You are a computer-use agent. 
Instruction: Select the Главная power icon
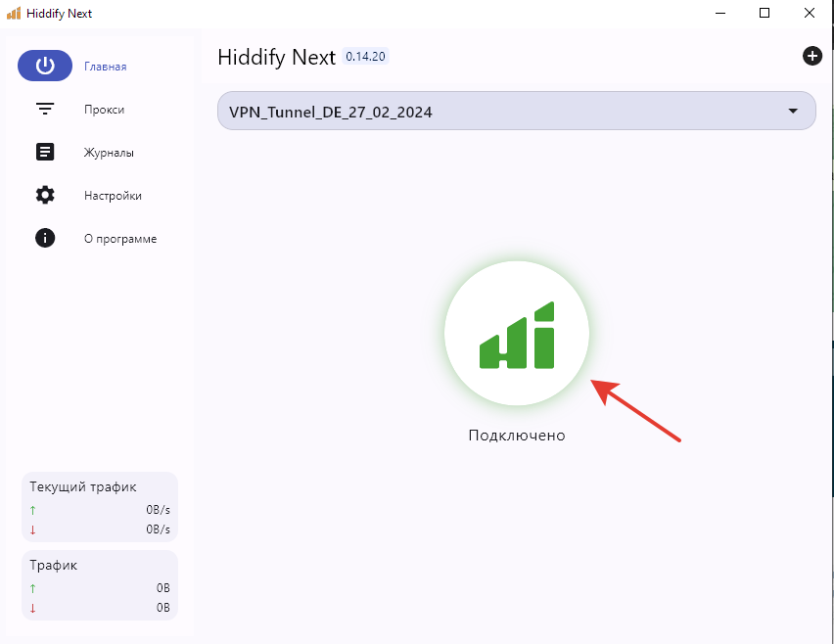pyautogui.click(x=45, y=66)
